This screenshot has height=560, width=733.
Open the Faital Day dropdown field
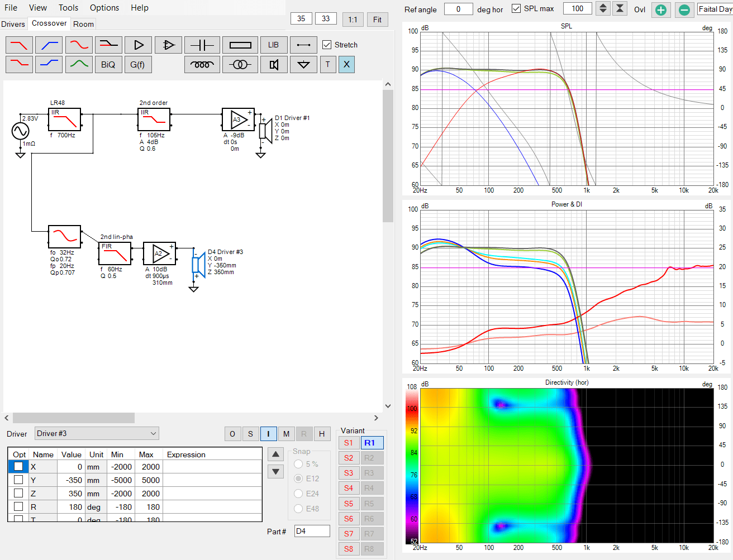tap(715, 9)
